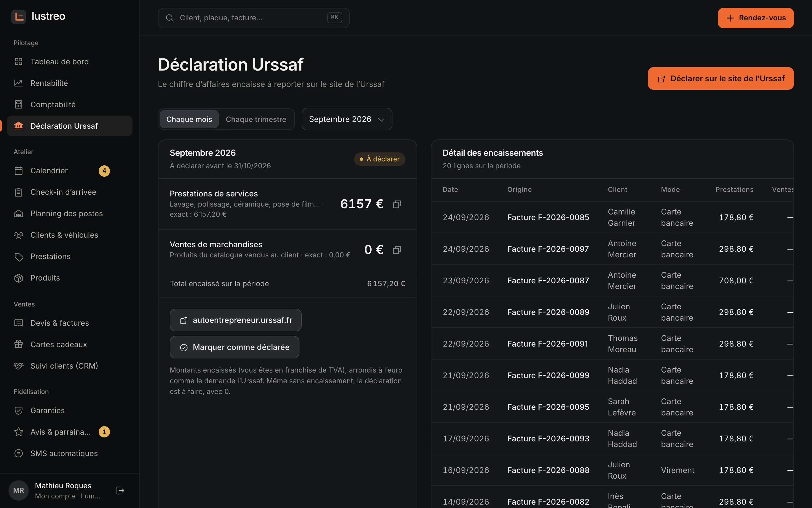812x508 pixels.
Task: Open Facture F-2026-0088 Virement row
Action: 612,470
